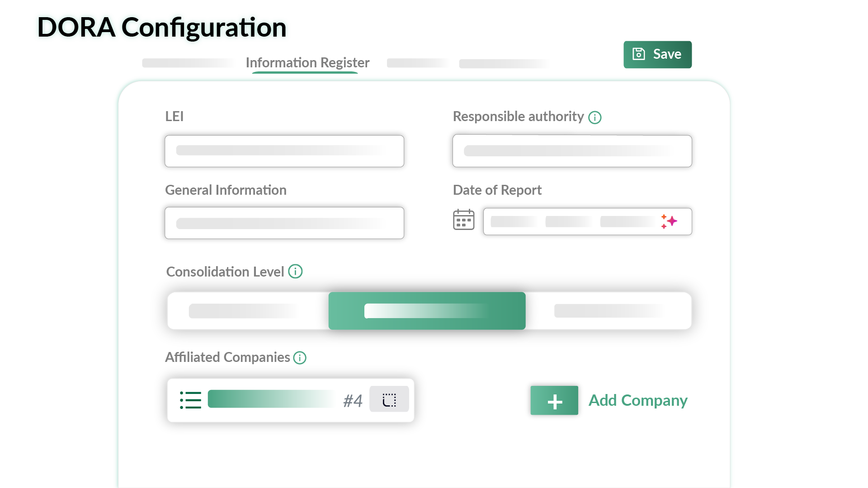868x488 pixels.
Task: Click the Add Company link
Action: [x=637, y=400]
